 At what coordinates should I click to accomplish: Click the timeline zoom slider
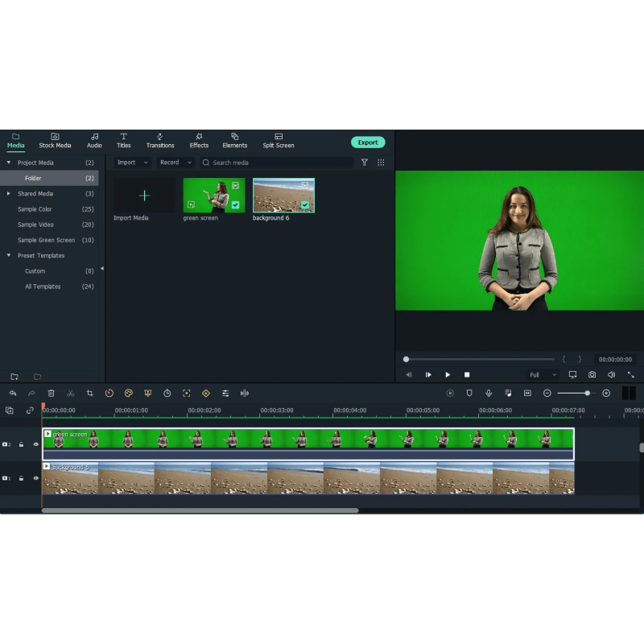coord(576,393)
